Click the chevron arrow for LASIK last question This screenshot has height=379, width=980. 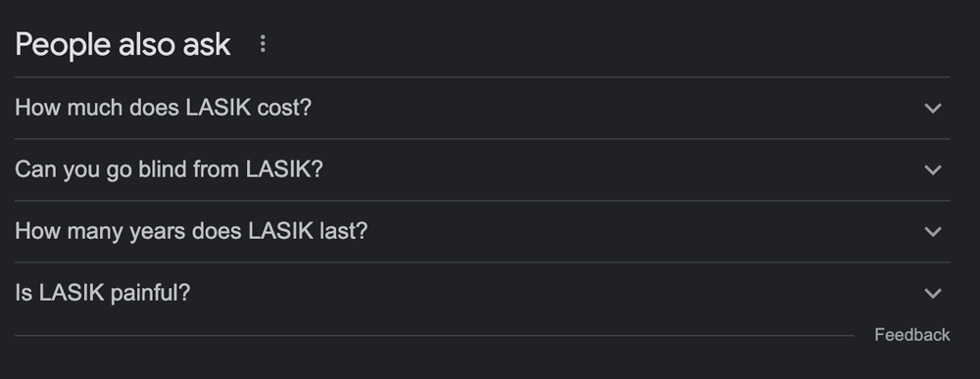click(933, 232)
